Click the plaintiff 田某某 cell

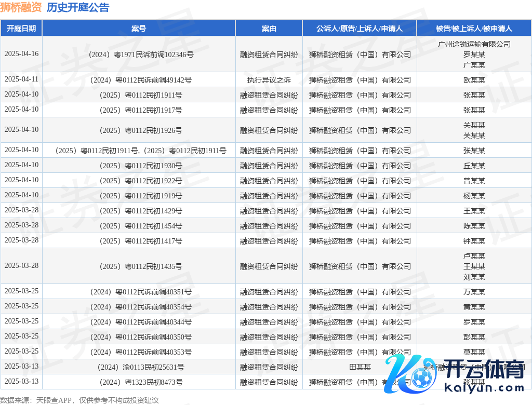click(x=360, y=367)
